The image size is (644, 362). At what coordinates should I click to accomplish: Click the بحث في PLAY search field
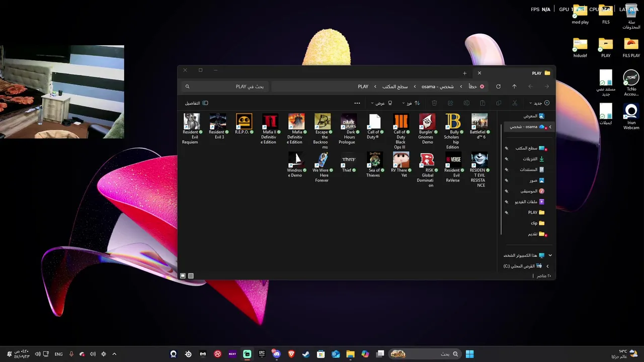pos(224,86)
